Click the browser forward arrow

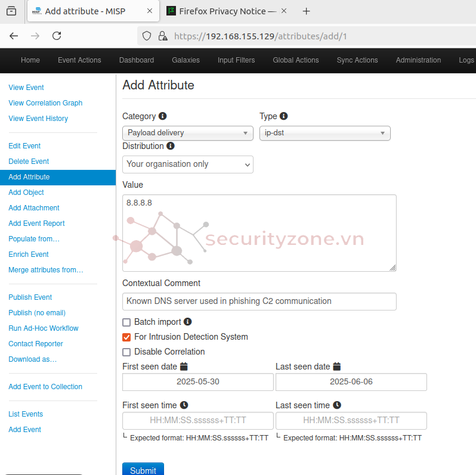coord(35,36)
